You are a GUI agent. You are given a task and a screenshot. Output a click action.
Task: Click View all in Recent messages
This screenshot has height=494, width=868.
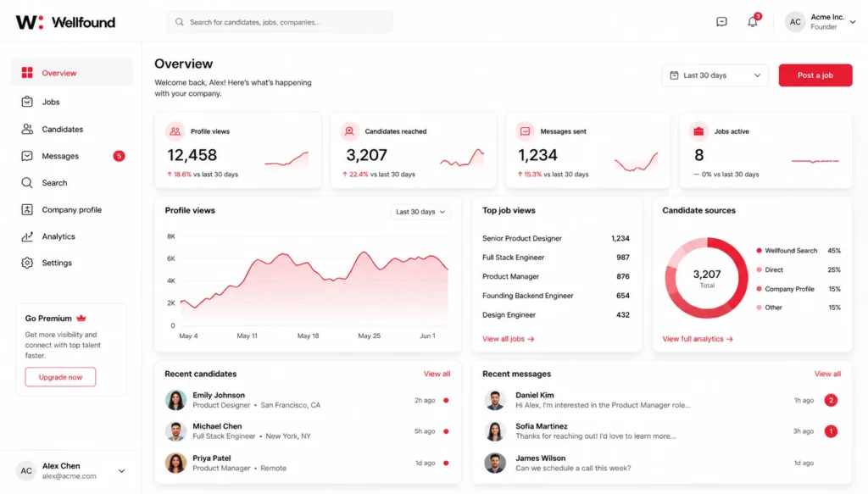(x=827, y=374)
